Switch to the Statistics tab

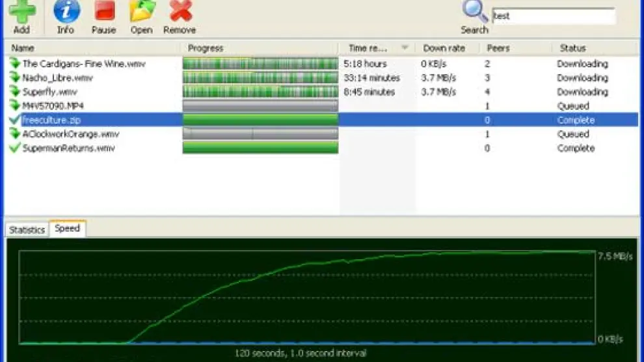point(27,230)
